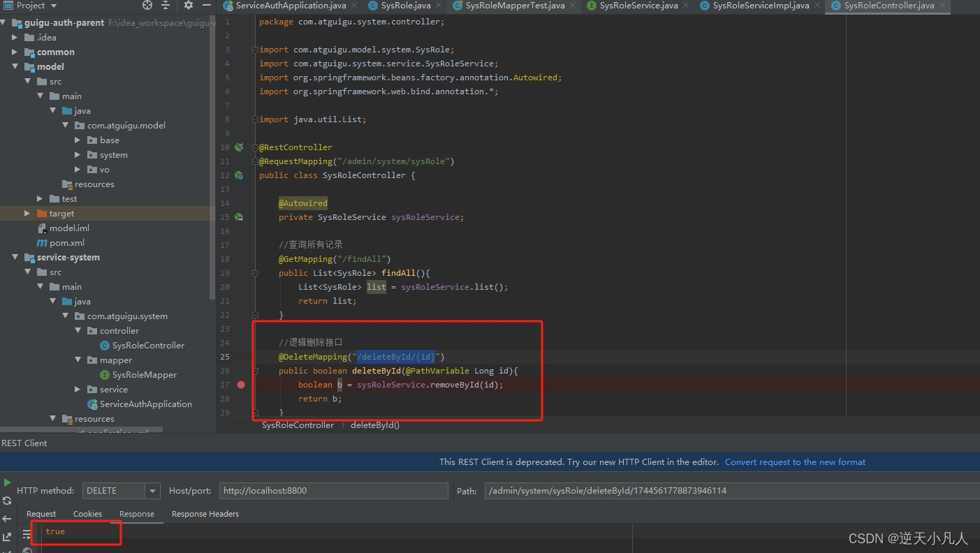The height and width of the screenshot is (553, 980).
Task: Click the locate/select opened file target icon
Action: tap(147, 6)
